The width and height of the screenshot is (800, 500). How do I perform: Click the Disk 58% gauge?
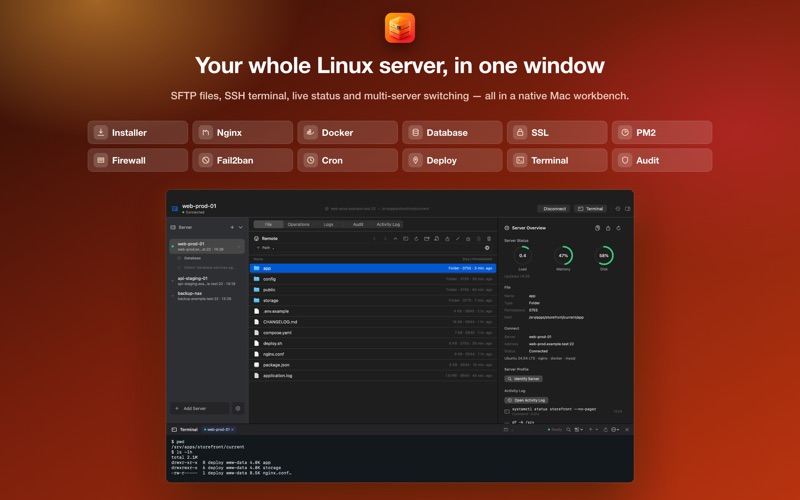pos(604,256)
